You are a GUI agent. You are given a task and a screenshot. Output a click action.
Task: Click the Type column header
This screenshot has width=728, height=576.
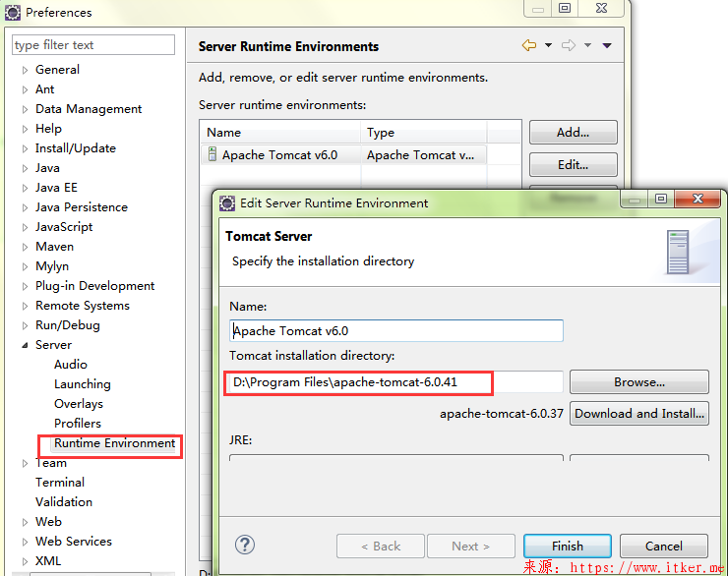pos(423,133)
